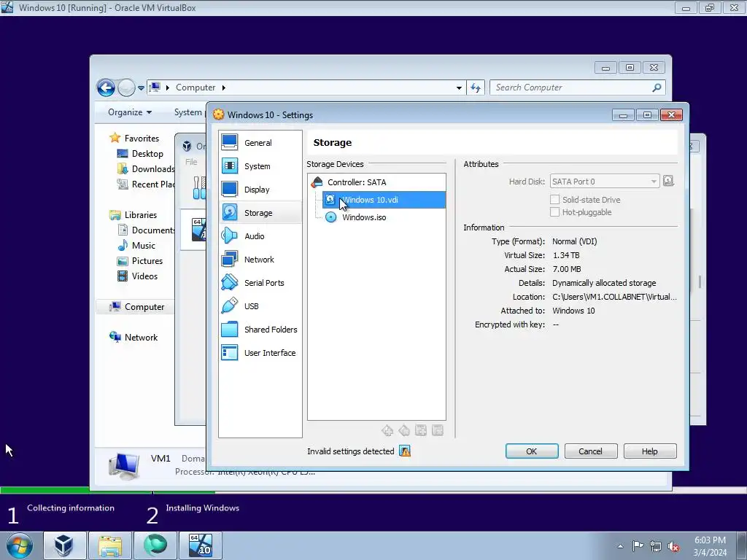Click the Computer breadcrumb in address bar
The width and height of the screenshot is (747, 560).
[196, 87]
